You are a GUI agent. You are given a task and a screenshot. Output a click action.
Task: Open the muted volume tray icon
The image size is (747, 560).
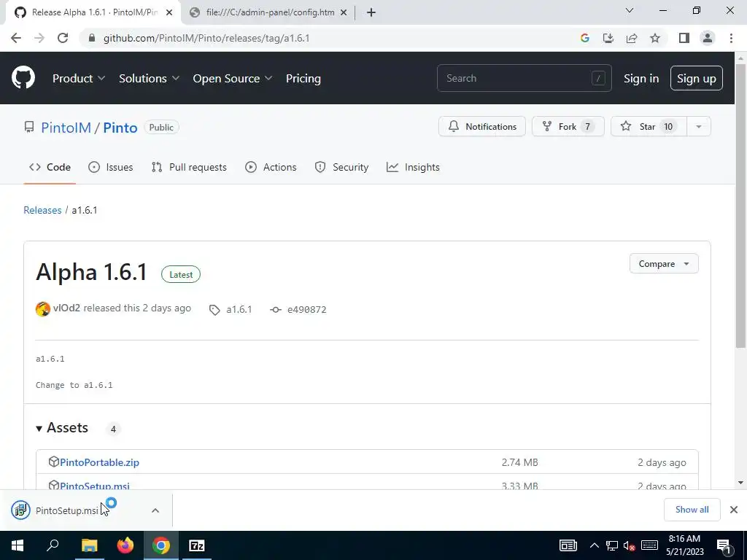[629, 545]
